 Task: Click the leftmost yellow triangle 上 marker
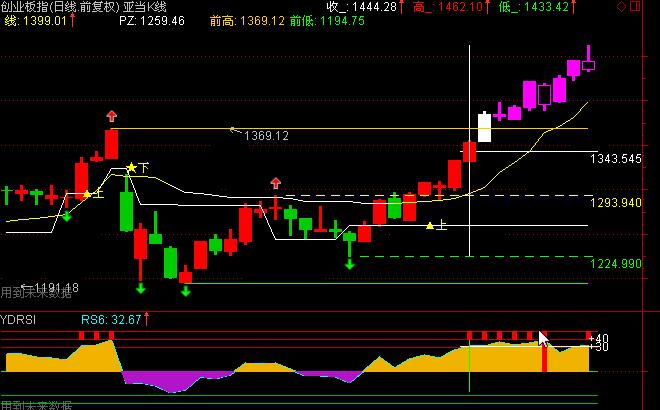tap(87, 193)
